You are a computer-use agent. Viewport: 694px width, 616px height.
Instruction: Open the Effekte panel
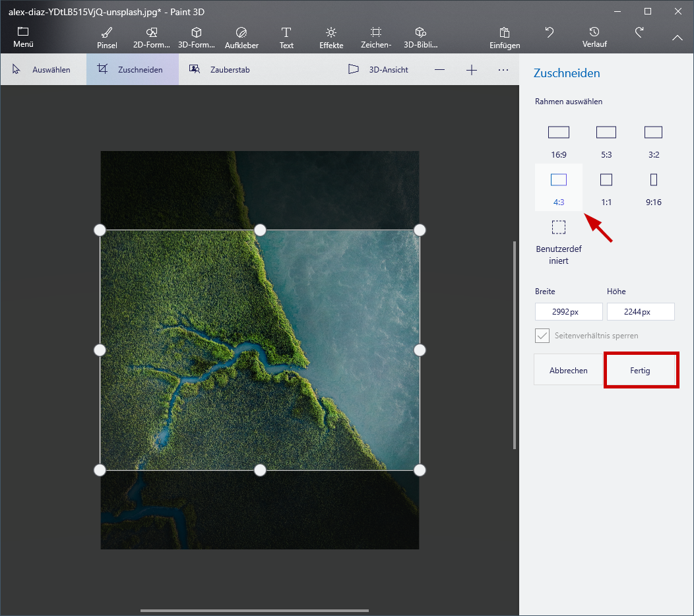[x=331, y=38]
